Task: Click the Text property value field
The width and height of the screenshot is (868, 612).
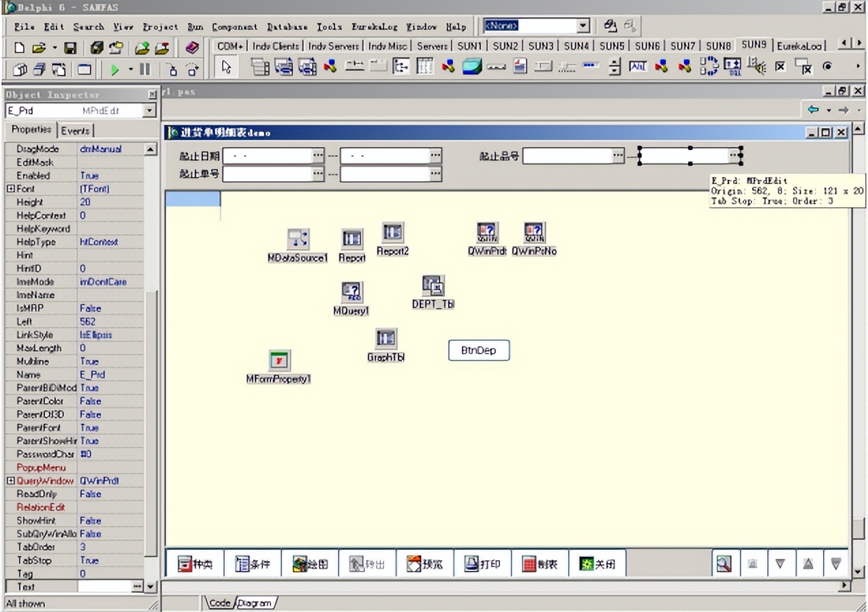Action: 104,587
